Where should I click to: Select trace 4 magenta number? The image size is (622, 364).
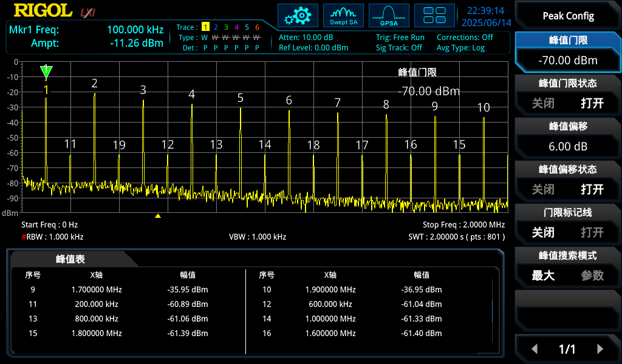(x=236, y=27)
